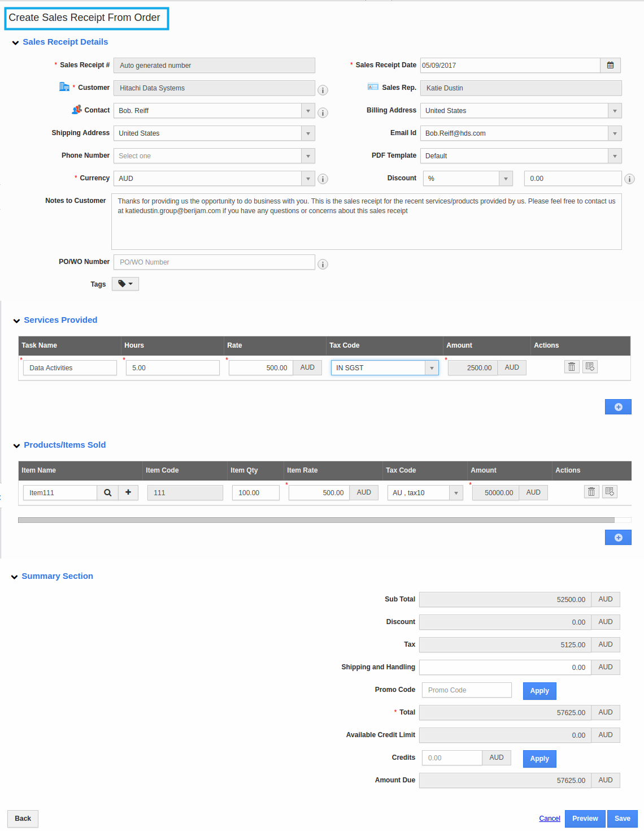Collapse the Summary Section
Image resolution: width=644 pixels, height=831 pixels.
click(14, 576)
